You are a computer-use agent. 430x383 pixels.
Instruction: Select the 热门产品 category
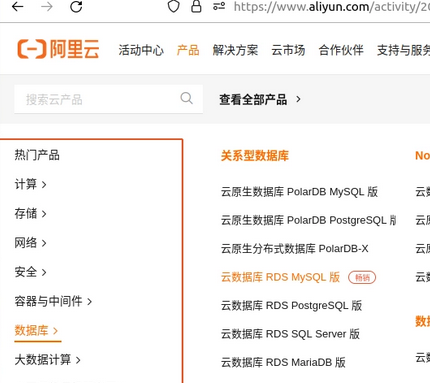(x=37, y=155)
